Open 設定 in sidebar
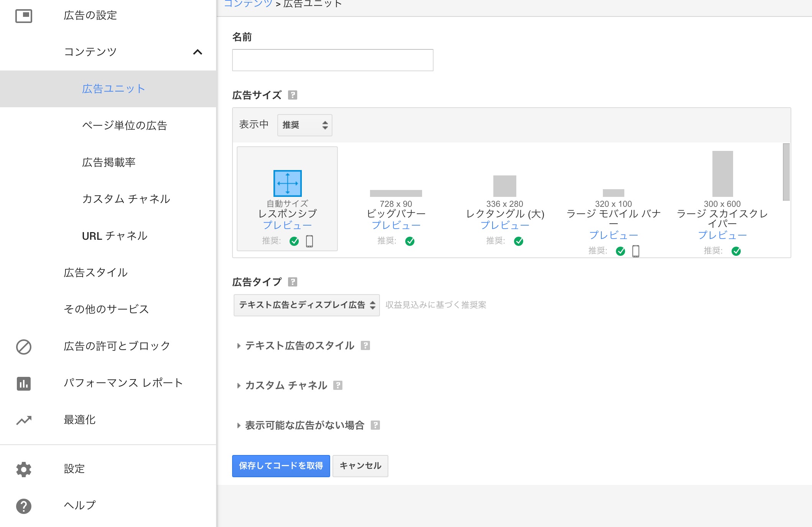 coord(74,468)
